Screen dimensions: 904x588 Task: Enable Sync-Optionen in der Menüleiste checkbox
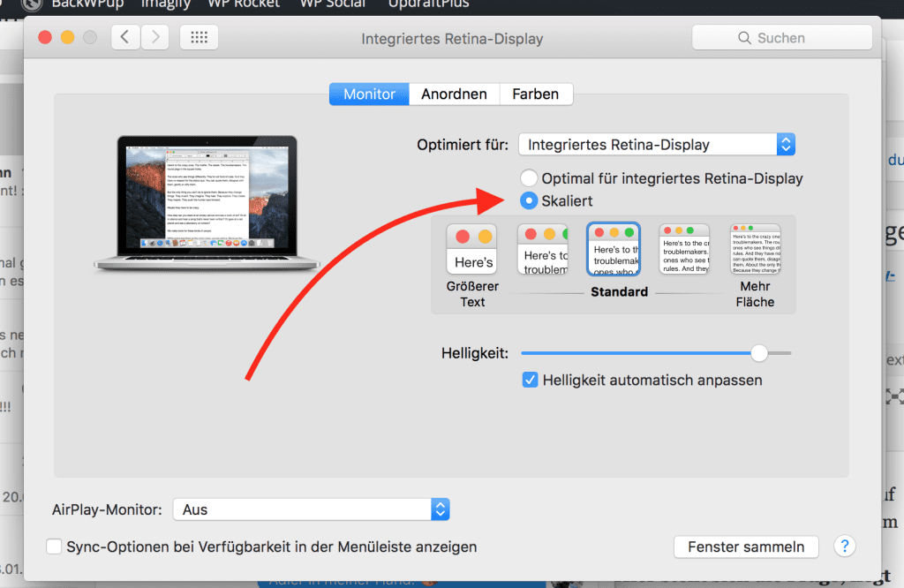55,547
